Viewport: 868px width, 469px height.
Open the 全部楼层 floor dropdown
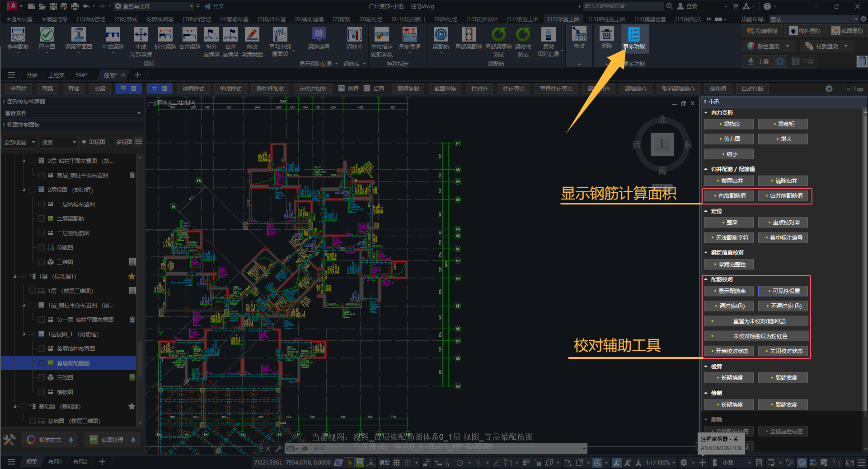[19, 142]
